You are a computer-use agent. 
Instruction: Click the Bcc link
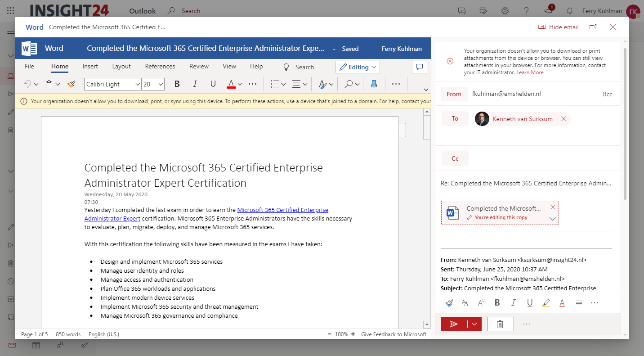point(608,94)
